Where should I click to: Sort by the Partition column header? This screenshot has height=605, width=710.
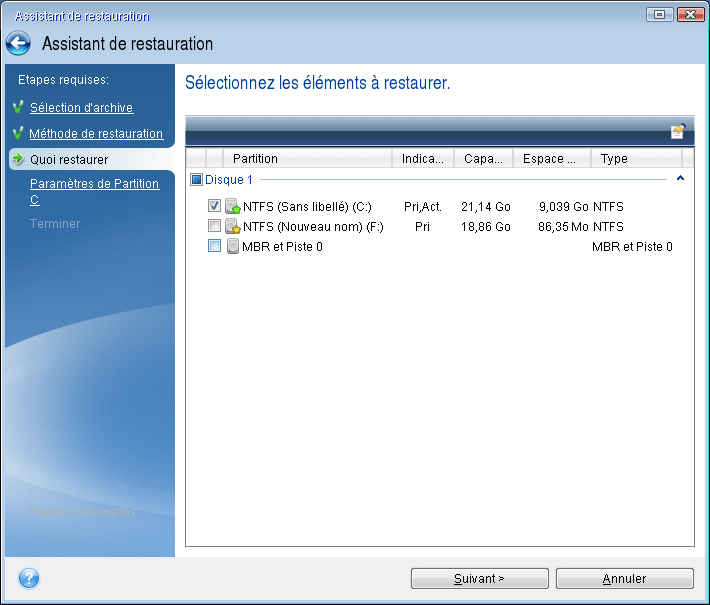tap(255, 159)
